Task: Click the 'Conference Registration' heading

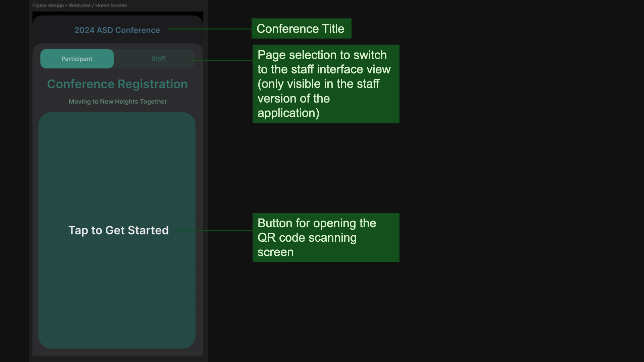Action: pyautogui.click(x=117, y=84)
